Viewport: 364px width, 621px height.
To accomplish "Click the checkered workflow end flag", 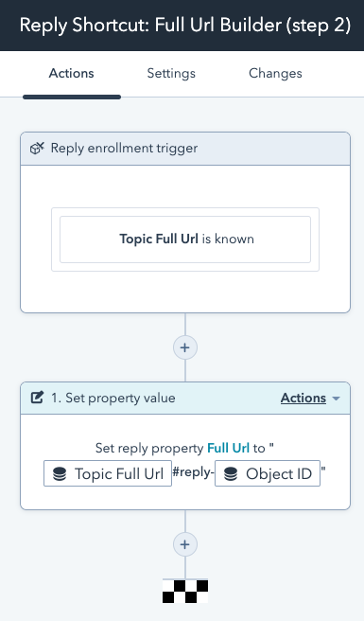I will 185,592.
